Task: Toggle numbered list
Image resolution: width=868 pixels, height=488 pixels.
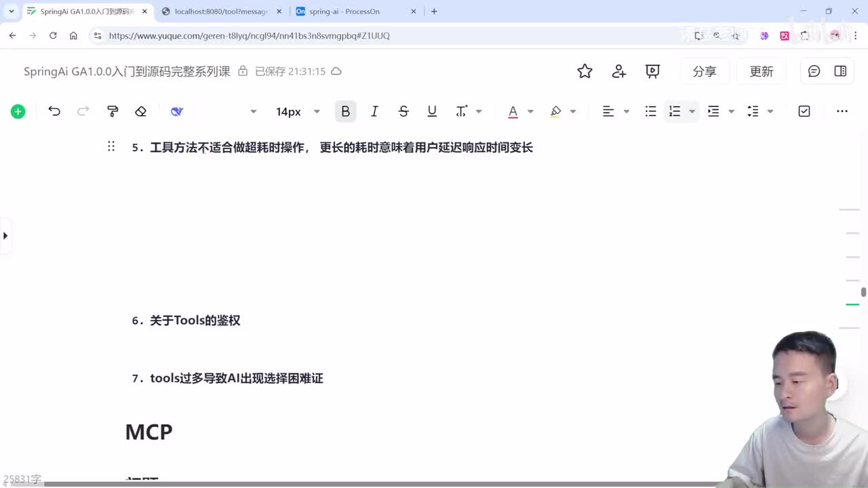Action: click(x=674, y=111)
